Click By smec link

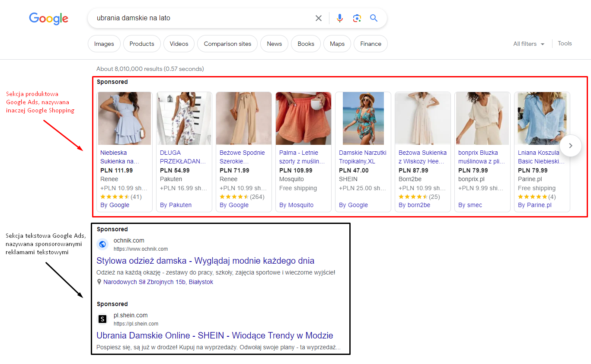point(470,205)
